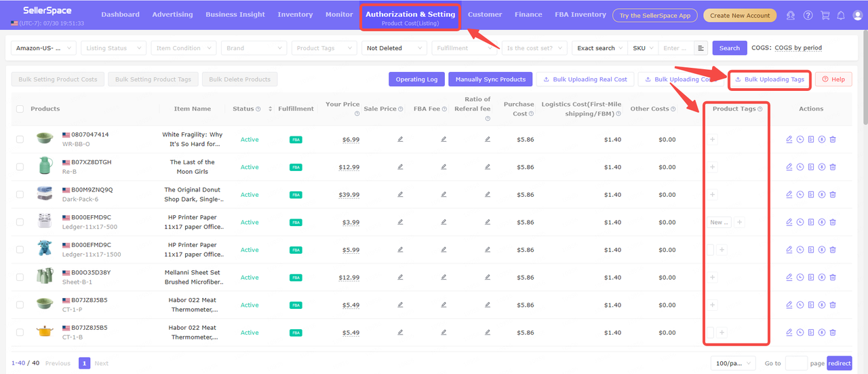Image resolution: width=868 pixels, height=374 pixels.
Task: Expand the Listing Status filter
Action: point(113,48)
